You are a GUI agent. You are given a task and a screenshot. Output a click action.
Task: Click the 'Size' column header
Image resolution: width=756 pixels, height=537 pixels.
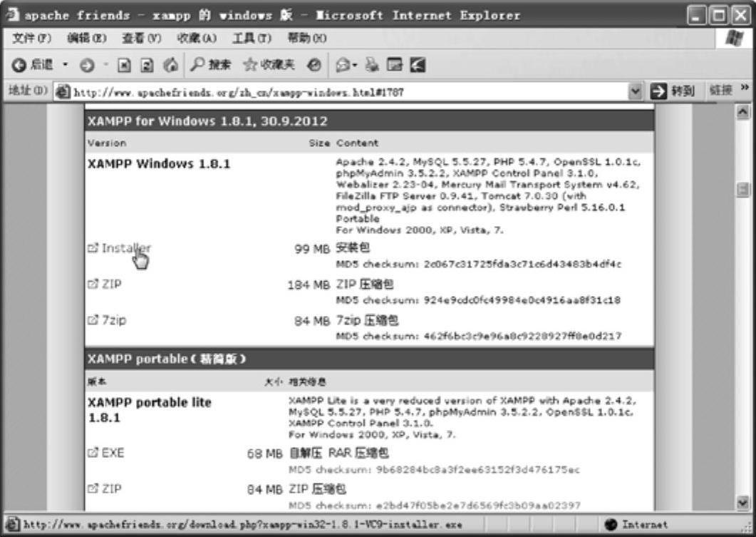pos(319,143)
